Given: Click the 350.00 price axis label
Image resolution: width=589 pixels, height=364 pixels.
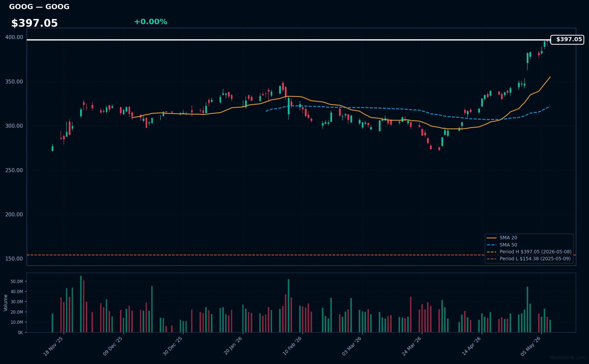Looking at the screenshot, I should pos(14,82).
